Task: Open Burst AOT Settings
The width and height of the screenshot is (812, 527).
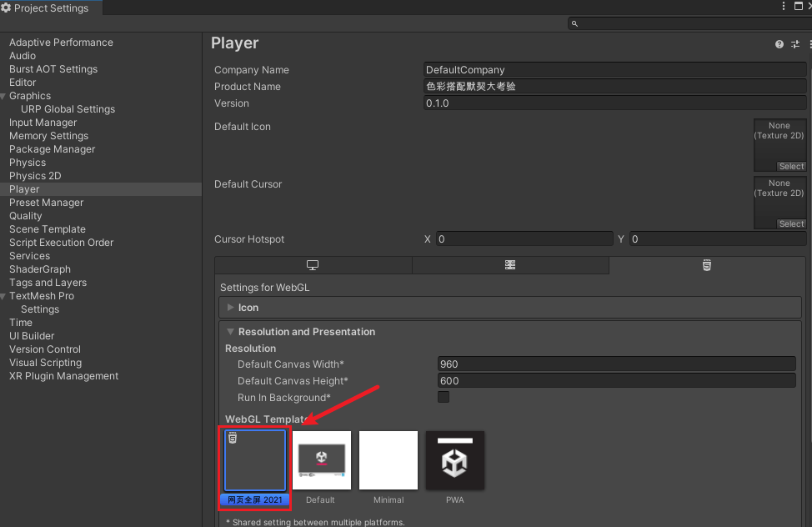Action: (x=53, y=69)
